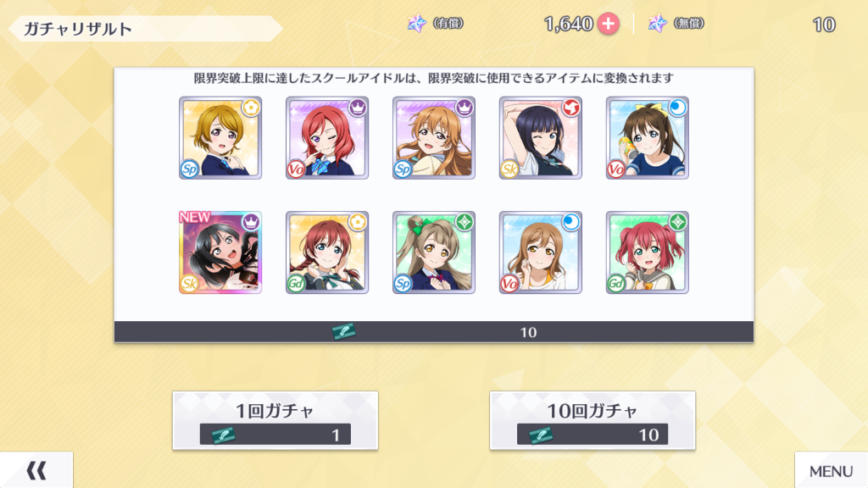Screen dimensions: 868x488
Task: Tap ticket icon on 1回ガチャ button
Action: coord(224,435)
